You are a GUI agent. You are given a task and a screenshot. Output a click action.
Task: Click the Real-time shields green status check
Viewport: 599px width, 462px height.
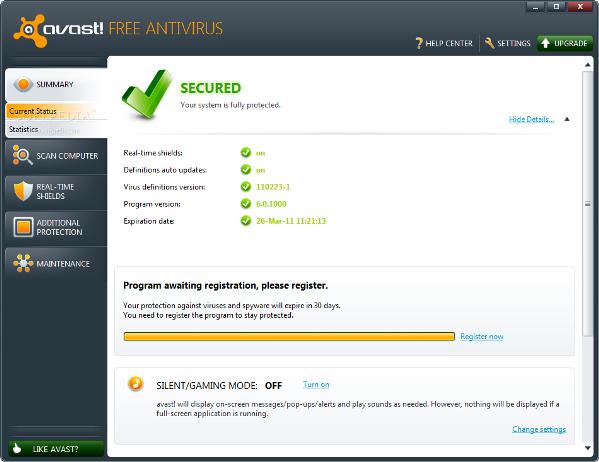point(246,152)
